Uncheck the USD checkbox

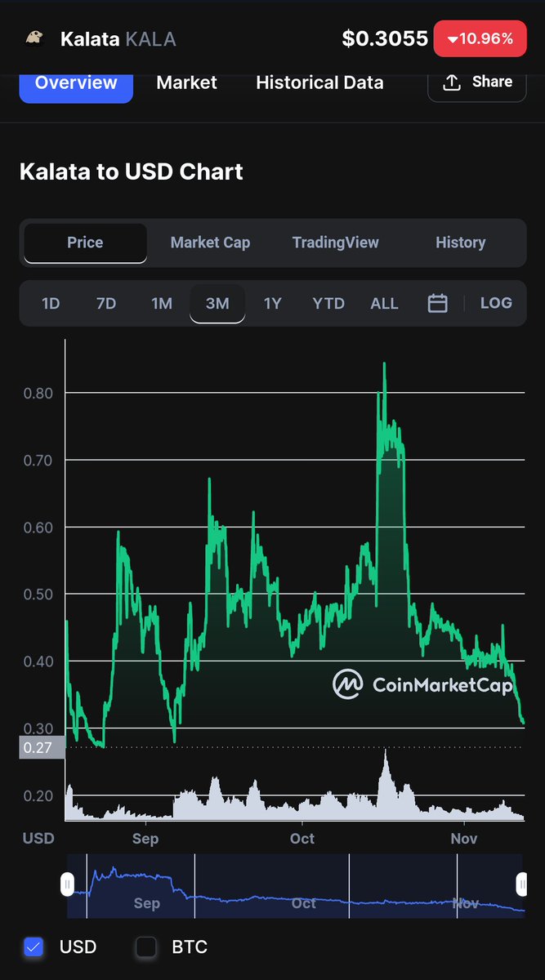click(x=34, y=947)
